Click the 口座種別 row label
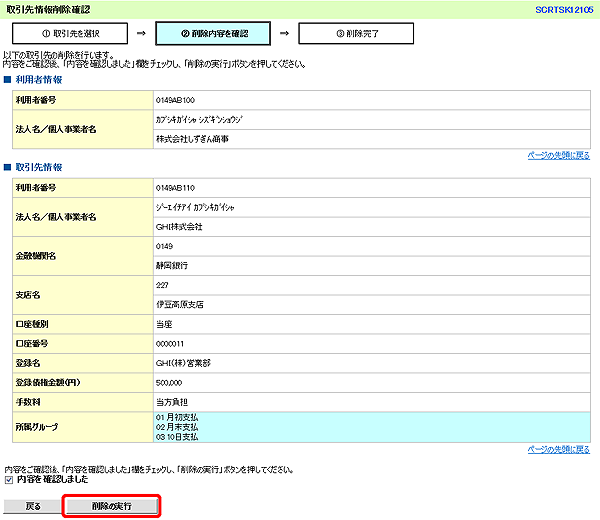This screenshot has height=520, width=600. [32, 324]
